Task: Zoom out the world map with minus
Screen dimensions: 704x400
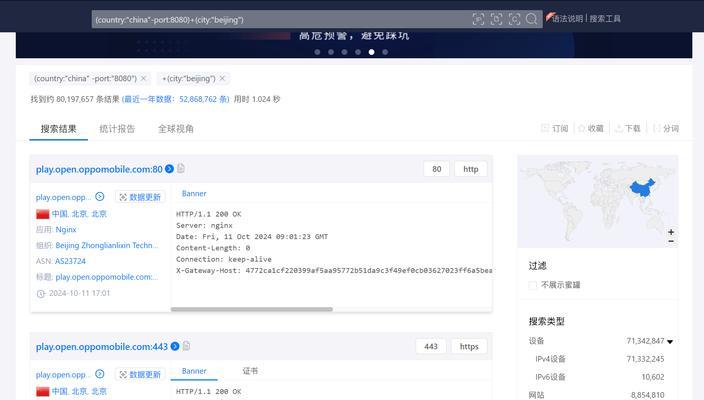Action: click(x=671, y=242)
